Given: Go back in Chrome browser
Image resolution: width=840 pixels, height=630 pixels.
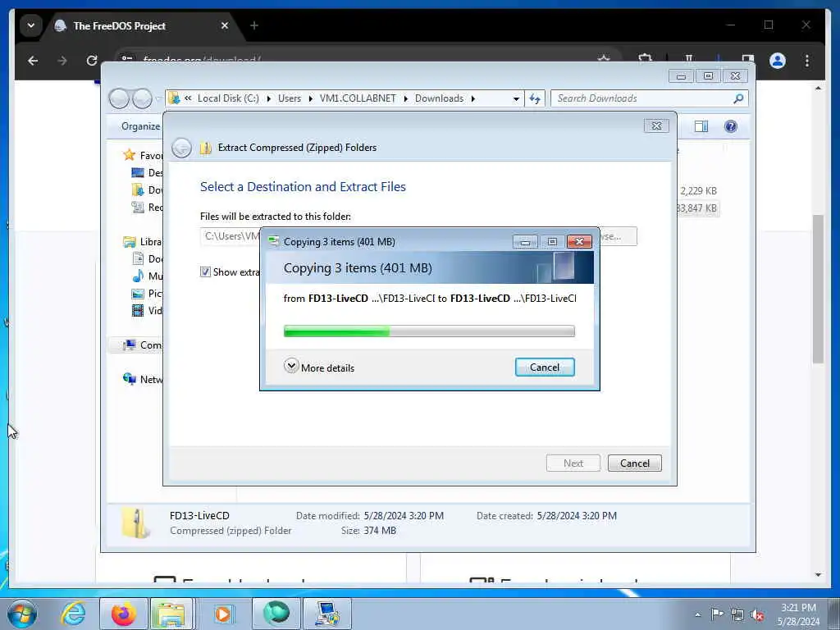Looking at the screenshot, I should pos(33,61).
